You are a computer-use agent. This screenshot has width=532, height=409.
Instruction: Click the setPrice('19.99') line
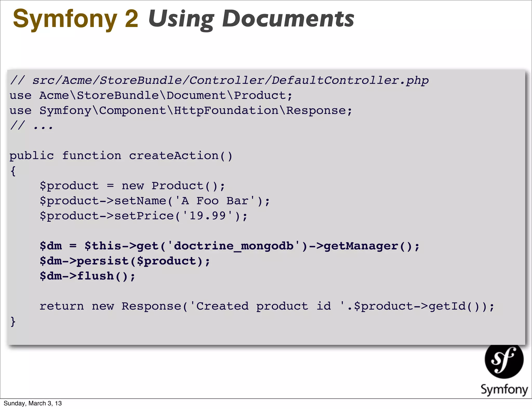(x=144, y=216)
